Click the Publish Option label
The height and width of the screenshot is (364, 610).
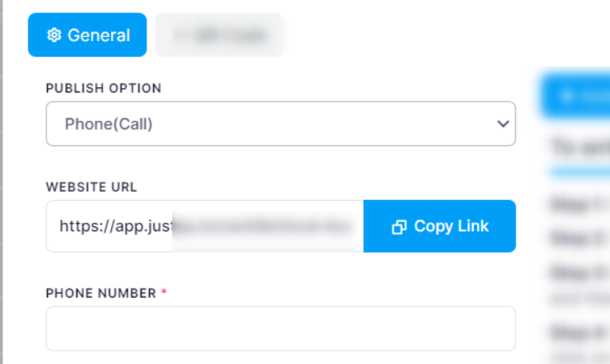click(103, 88)
